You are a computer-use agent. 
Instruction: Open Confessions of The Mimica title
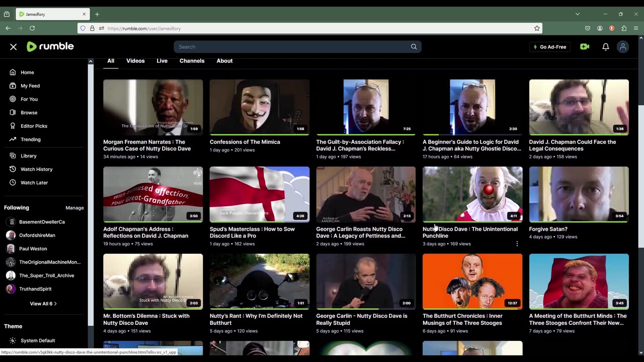click(x=245, y=142)
